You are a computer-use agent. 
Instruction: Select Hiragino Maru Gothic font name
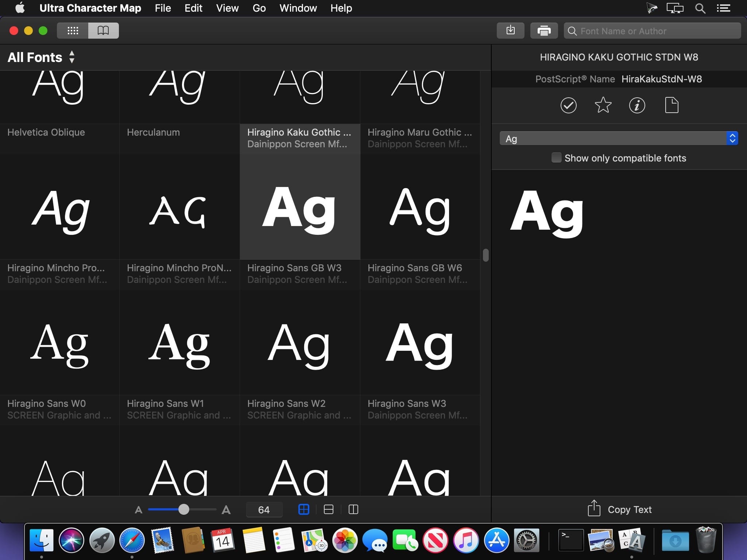(x=420, y=132)
